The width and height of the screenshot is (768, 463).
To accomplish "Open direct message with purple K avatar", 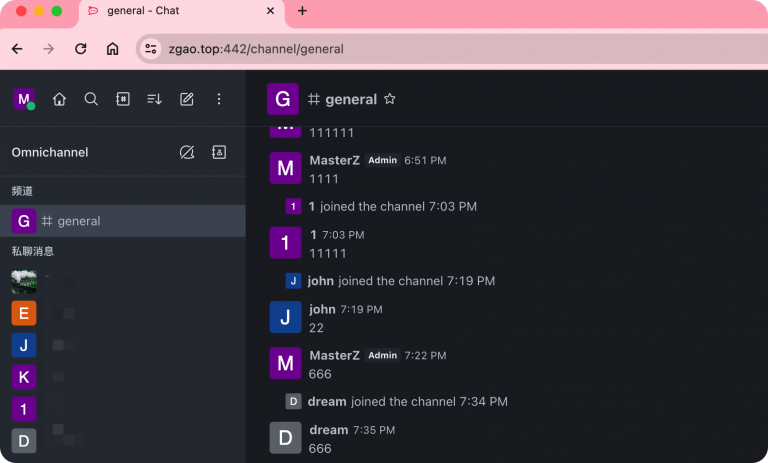I will point(24,377).
